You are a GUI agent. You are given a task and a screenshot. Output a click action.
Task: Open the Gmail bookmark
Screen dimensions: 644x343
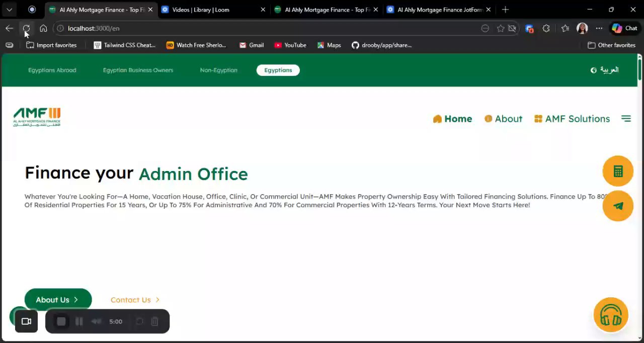tap(251, 45)
